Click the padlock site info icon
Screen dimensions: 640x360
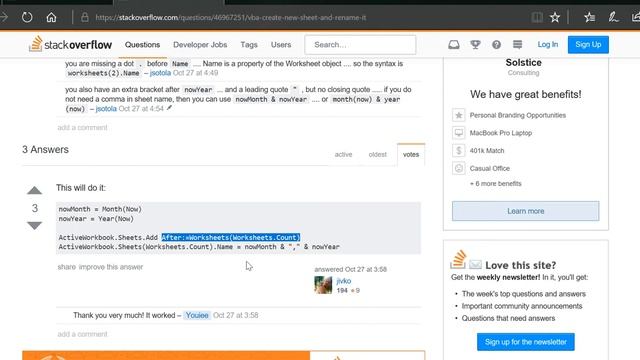[84, 17]
